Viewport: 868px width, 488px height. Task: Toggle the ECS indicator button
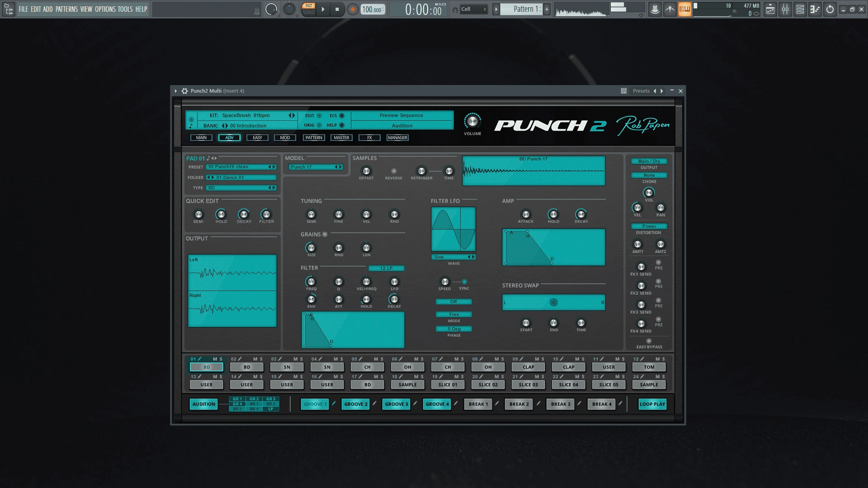click(x=342, y=116)
